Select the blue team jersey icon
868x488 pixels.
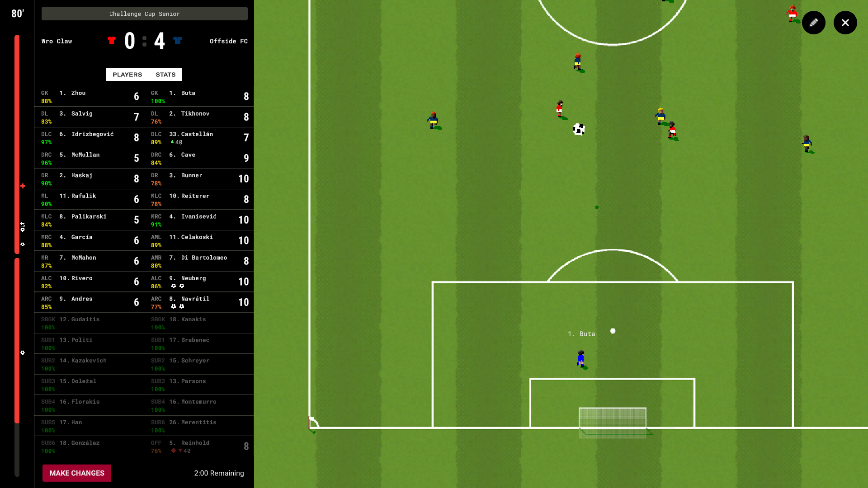click(178, 41)
